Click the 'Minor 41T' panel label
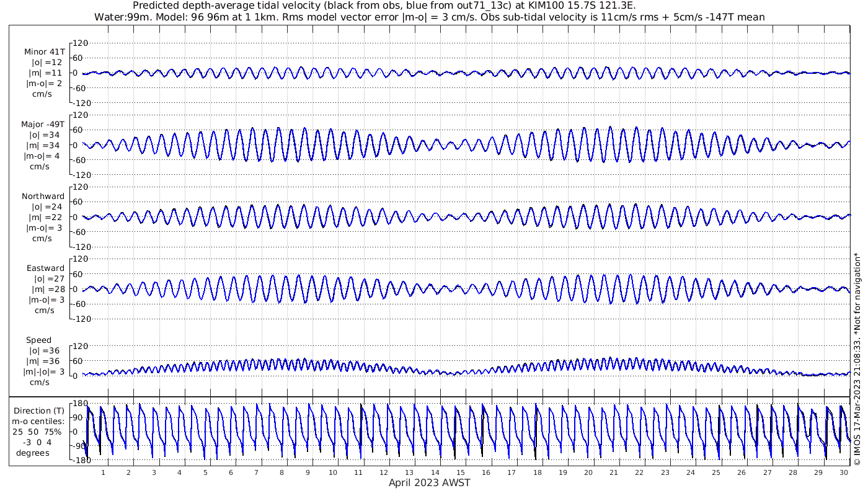 tap(44, 52)
